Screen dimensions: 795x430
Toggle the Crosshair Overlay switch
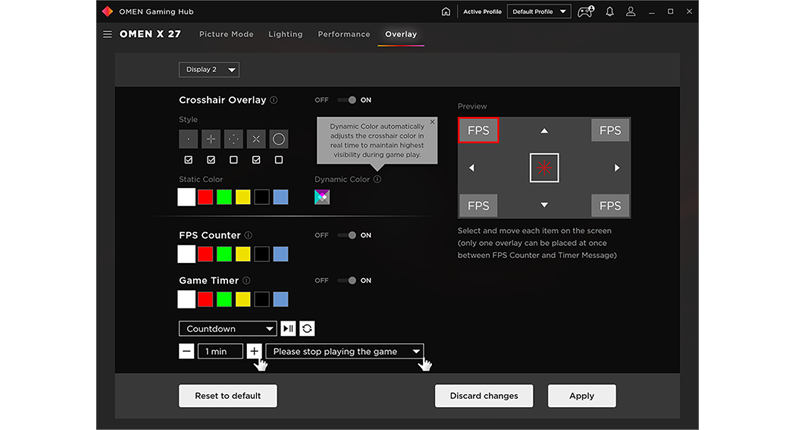tap(347, 100)
